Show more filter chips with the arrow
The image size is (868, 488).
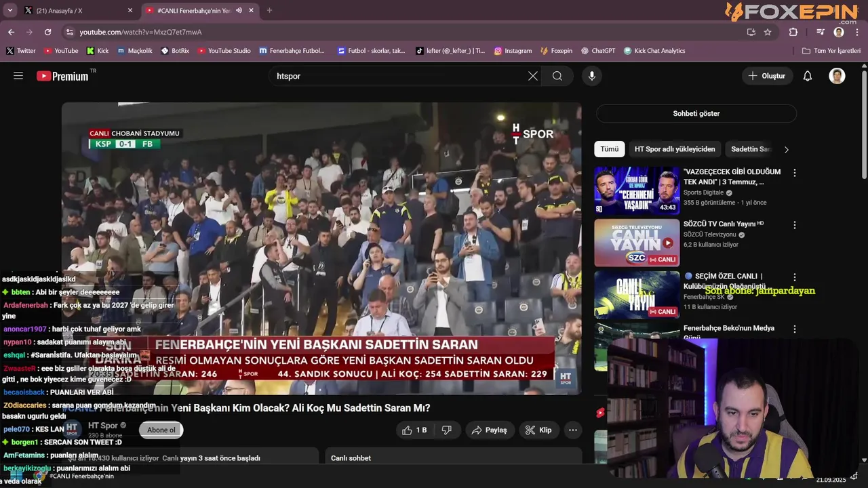click(x=787, y=149)
